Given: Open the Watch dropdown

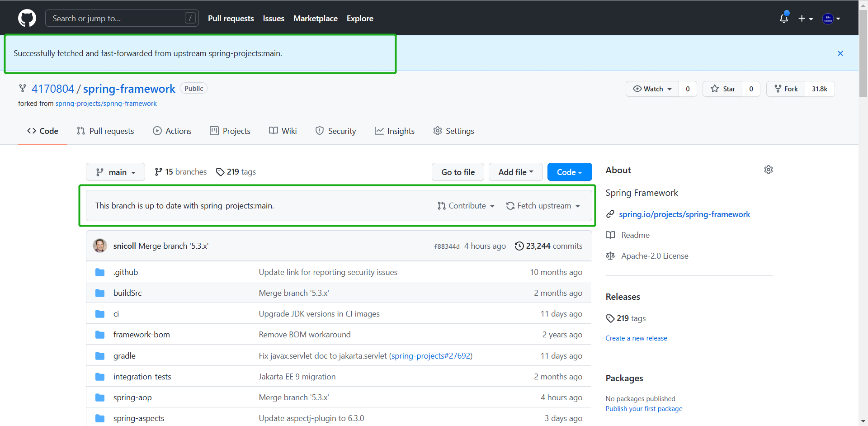Looking at the screenshot, I should tap(652, 89).
